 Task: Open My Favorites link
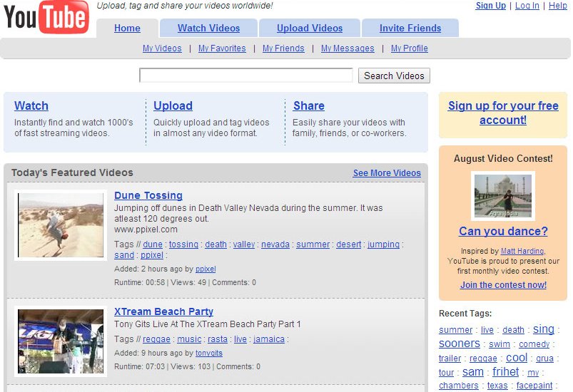click(x=222, y=48)
